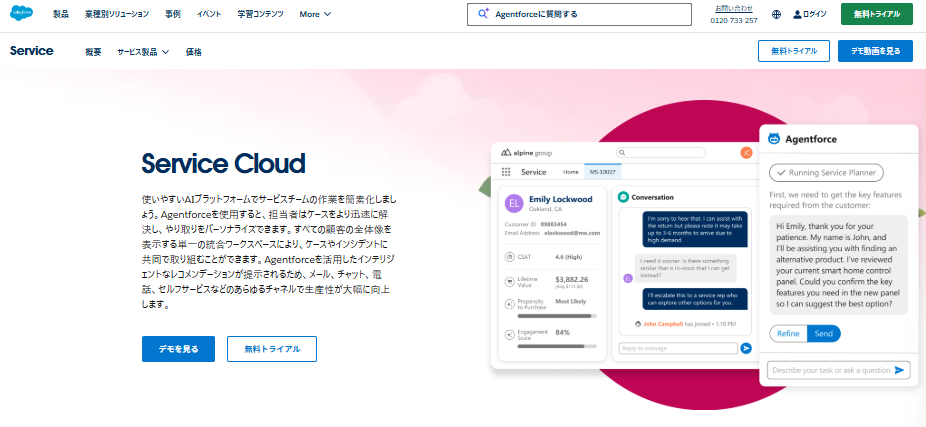
Task: Open the 製品 menu in the top navigation
Action: pyautogui.click(x=61, y=14)
